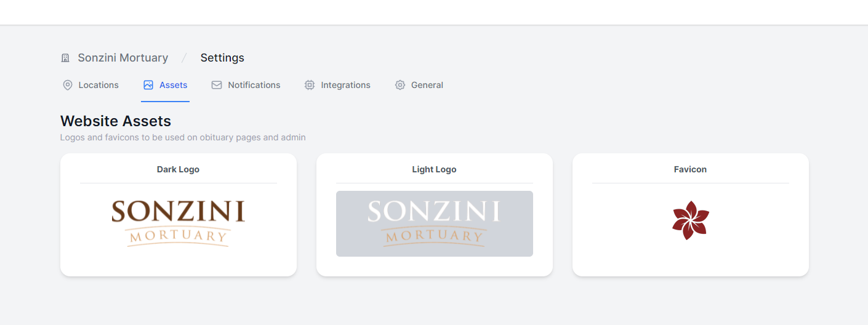Click the map pin Locations icon
Screen dimensions: 868x325
pos(68,85)
